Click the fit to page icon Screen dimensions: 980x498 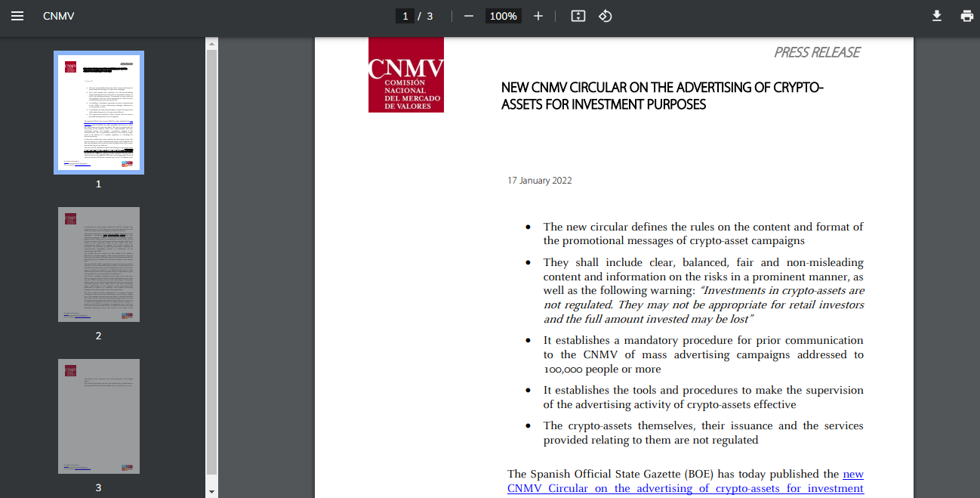tap(578, 16)
